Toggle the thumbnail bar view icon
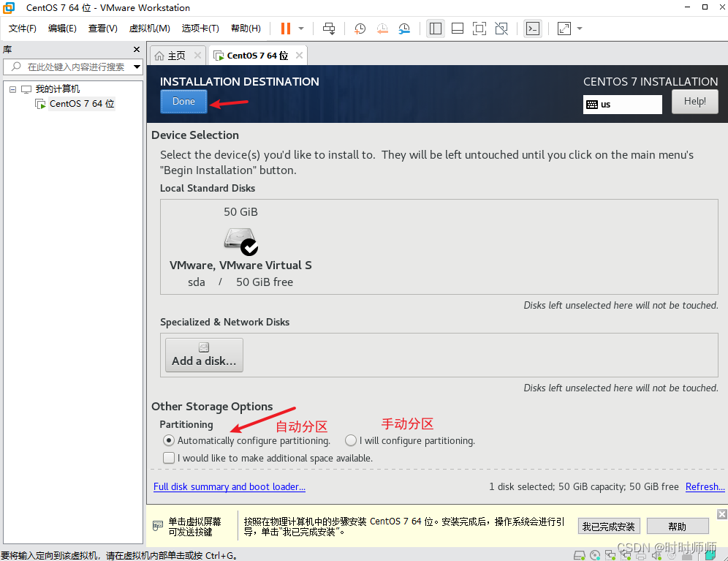 click(x=458, y=29)
